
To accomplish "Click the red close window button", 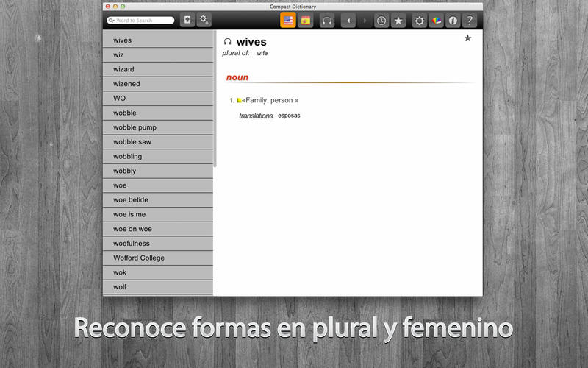I will click(108, 7).
